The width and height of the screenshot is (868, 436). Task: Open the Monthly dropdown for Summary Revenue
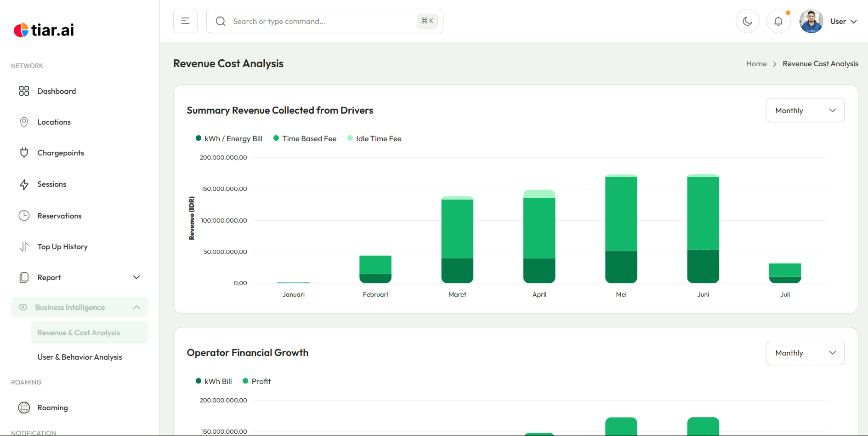pos(805,110)
